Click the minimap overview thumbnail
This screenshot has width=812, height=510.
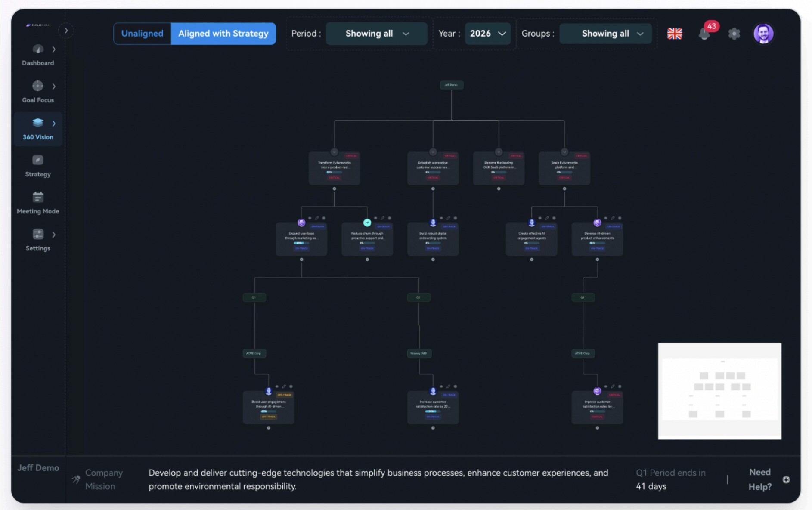pos(719,391)
